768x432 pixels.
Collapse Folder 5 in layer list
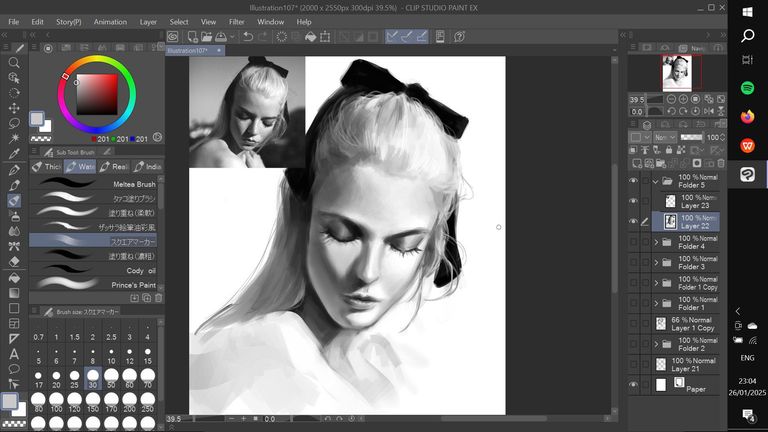655,181
